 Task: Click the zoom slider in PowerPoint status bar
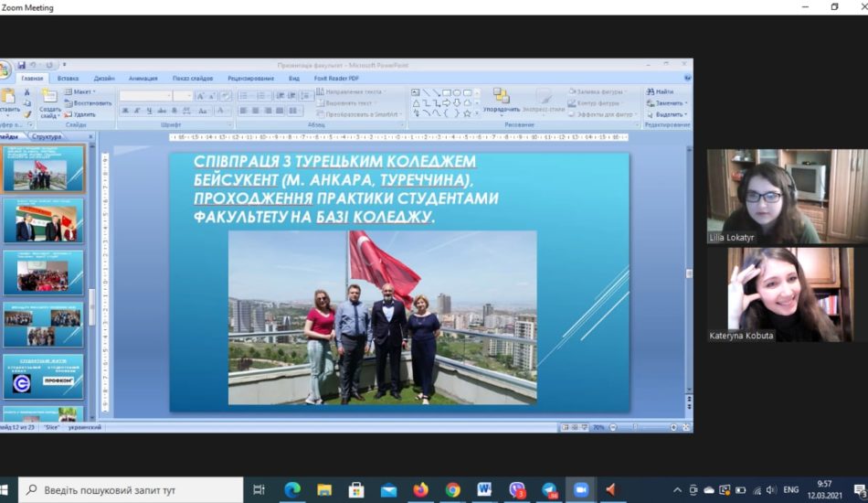pyautogui.click(x=643, y=427)
